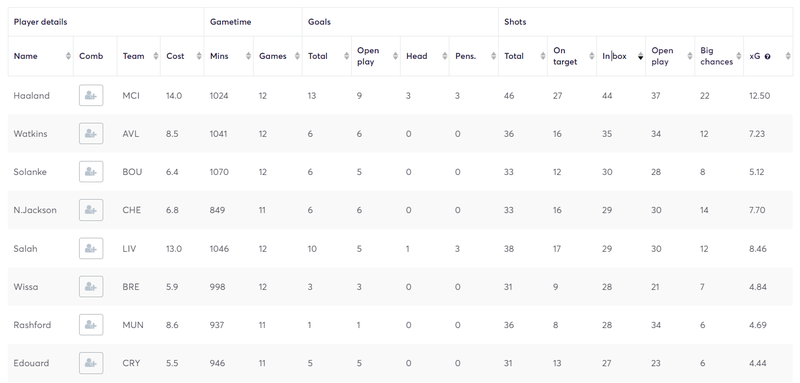800x383 pixels.
Task: Click the Salah player name
Action: [26, 249]
